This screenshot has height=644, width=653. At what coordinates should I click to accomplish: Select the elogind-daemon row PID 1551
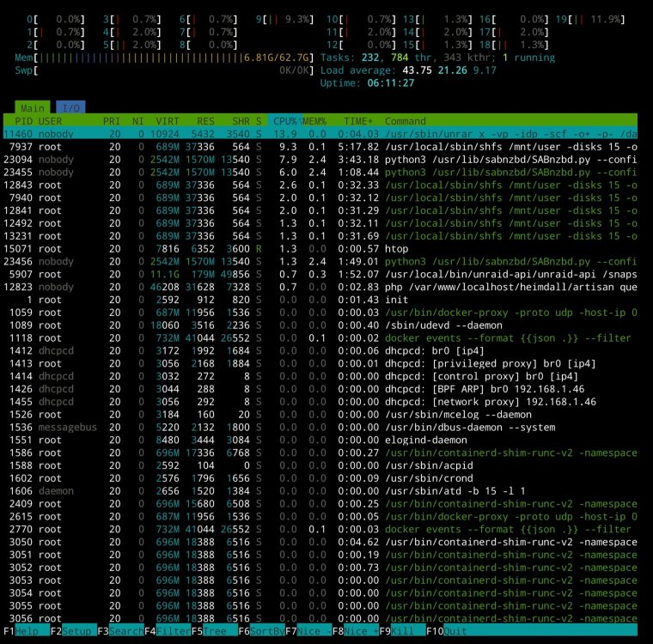point(320,440)
